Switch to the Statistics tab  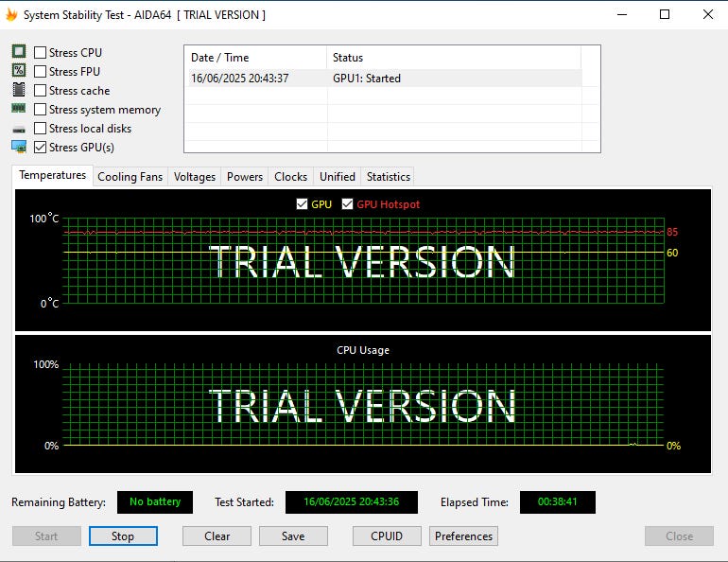click(389, 177)
